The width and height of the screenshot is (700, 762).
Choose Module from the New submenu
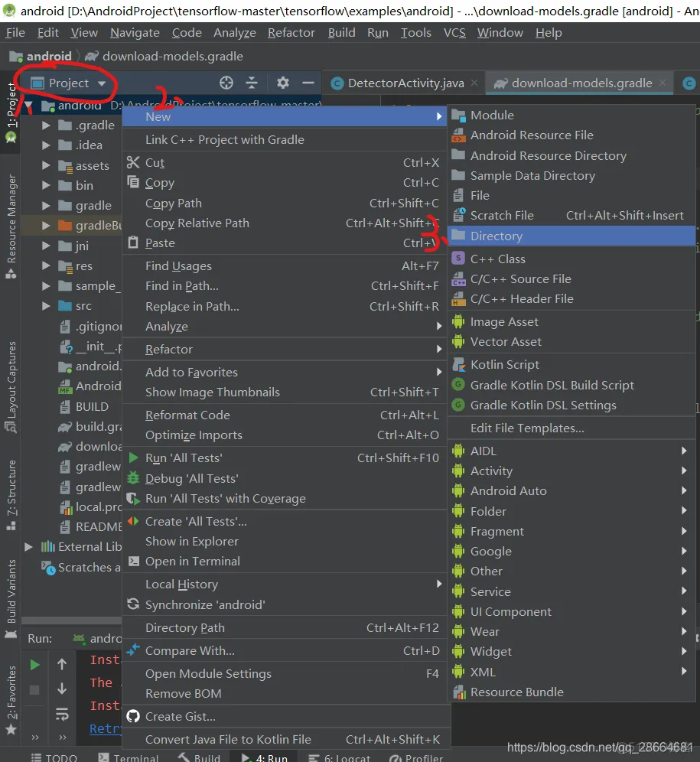click(x=571, y=116)
